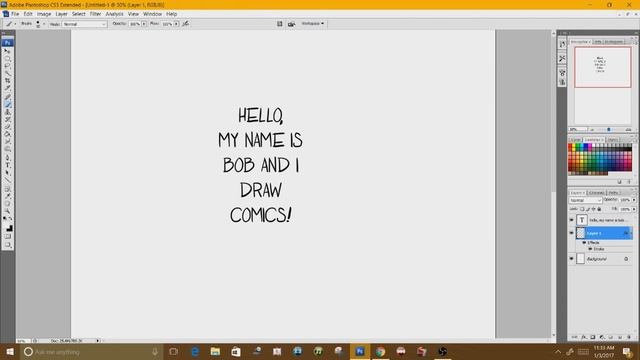Click the Quick Mask mode icon
The height and width of the screenshot is (360, 640).
coord(7,237)
